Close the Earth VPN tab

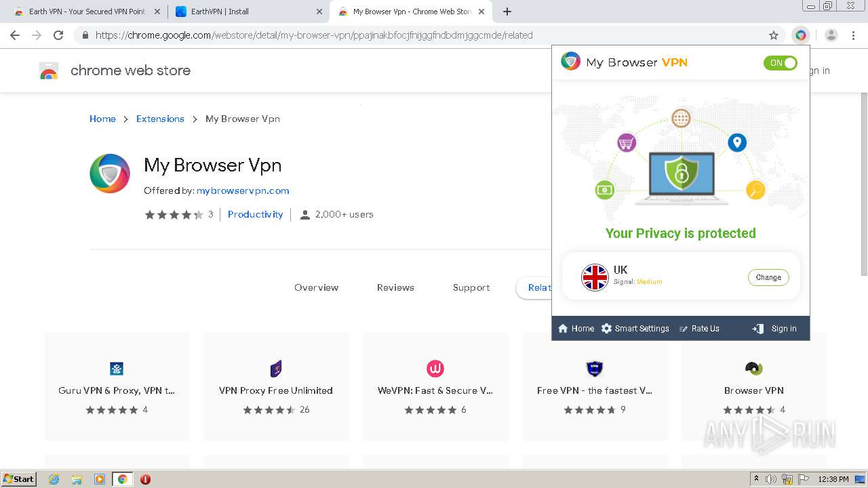(x=157, y=12)
